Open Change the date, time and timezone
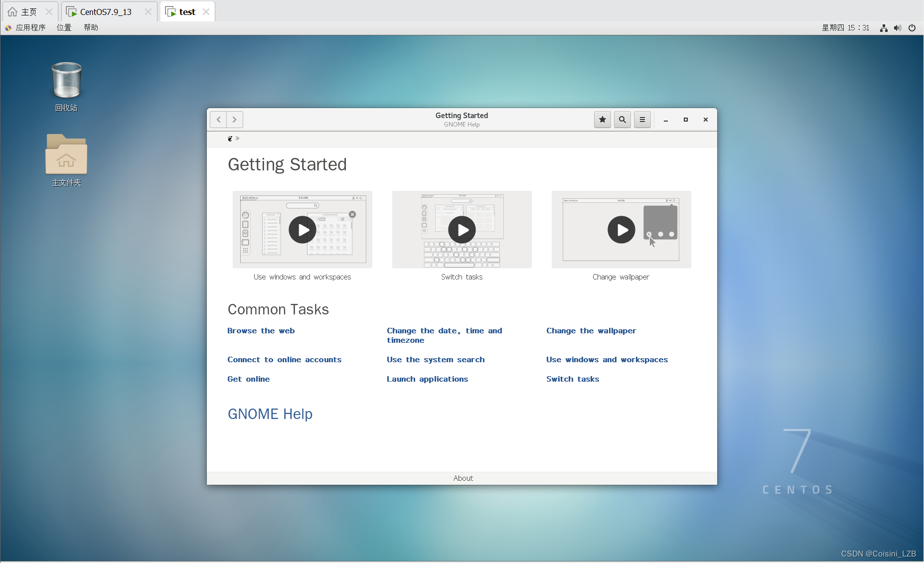The image size is (924, 563). click(445, 335)
